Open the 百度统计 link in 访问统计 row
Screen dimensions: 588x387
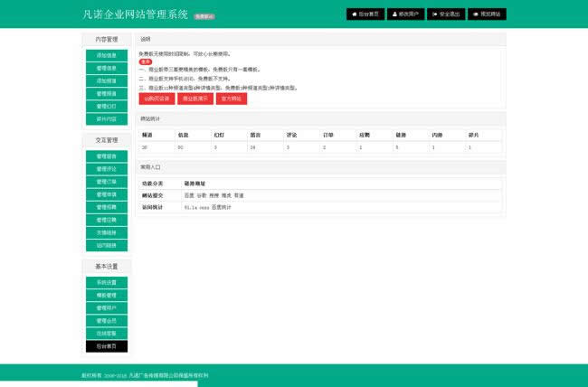221,207
